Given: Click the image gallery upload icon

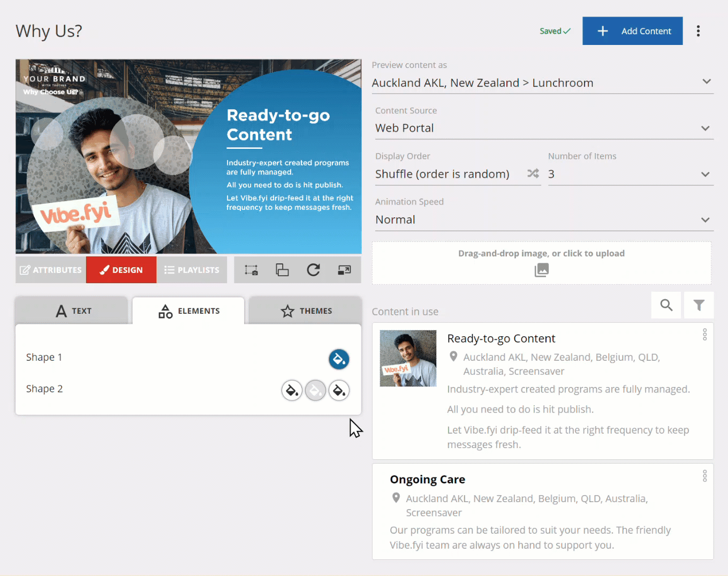Looking at the screenshot, I should coord(542,270).
